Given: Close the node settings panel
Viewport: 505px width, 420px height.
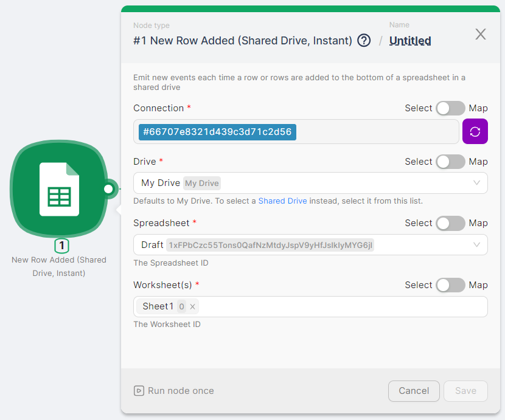Looking at the screenshot, I should [x=481, y=35].
